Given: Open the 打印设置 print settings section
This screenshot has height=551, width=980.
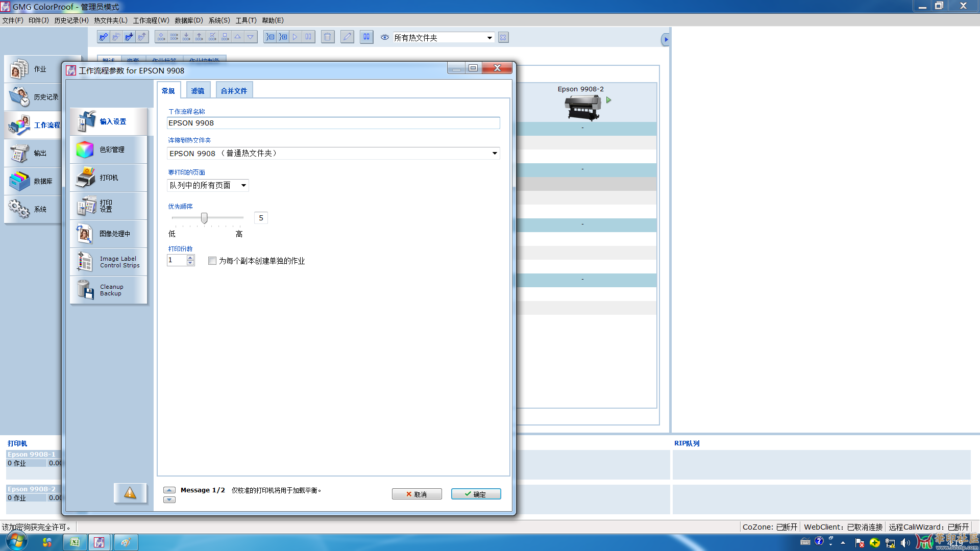Looking at the screenshot, I should point(109,206).
